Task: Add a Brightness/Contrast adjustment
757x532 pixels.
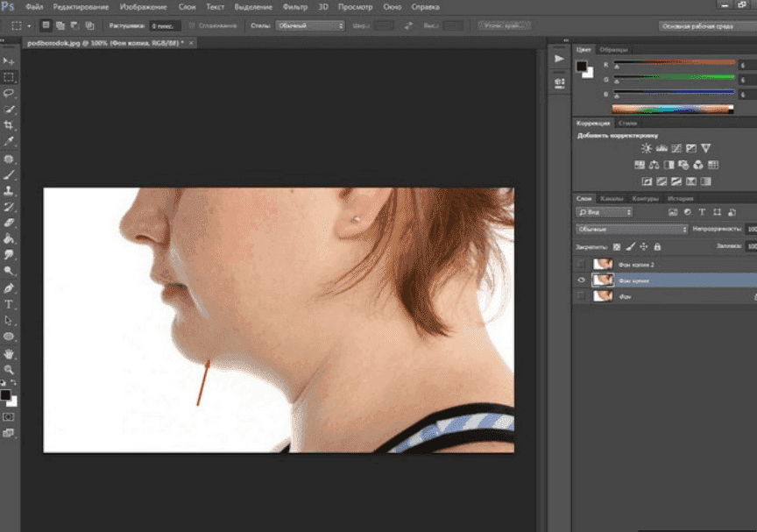Action: [647, 148]
